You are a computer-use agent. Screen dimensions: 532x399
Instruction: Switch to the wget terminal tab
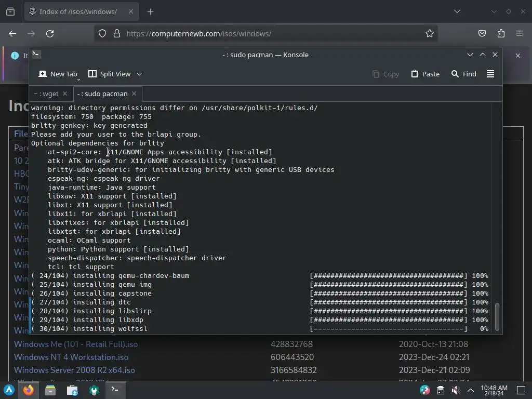click(x=46, y=94)
